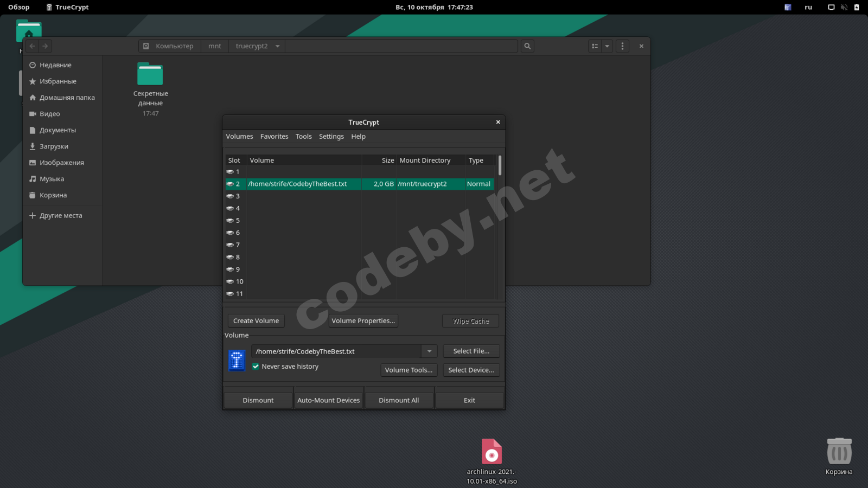
Task: Open the file manager three-dot menu
Action: 622,46
